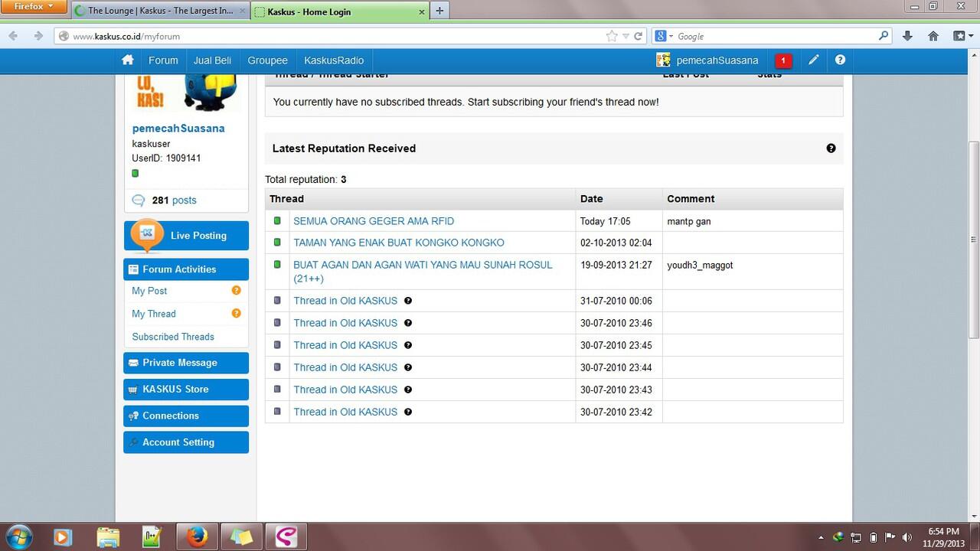Click help icon beside Latest Reputation Received
This screenshot has height=551, width=980.
point(831,148)
